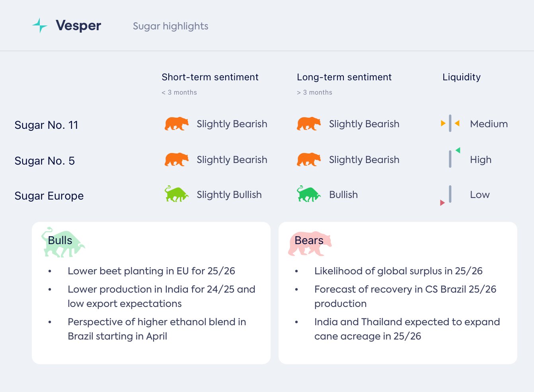Click the Long-term sentiment column header

tap(344, 77)
